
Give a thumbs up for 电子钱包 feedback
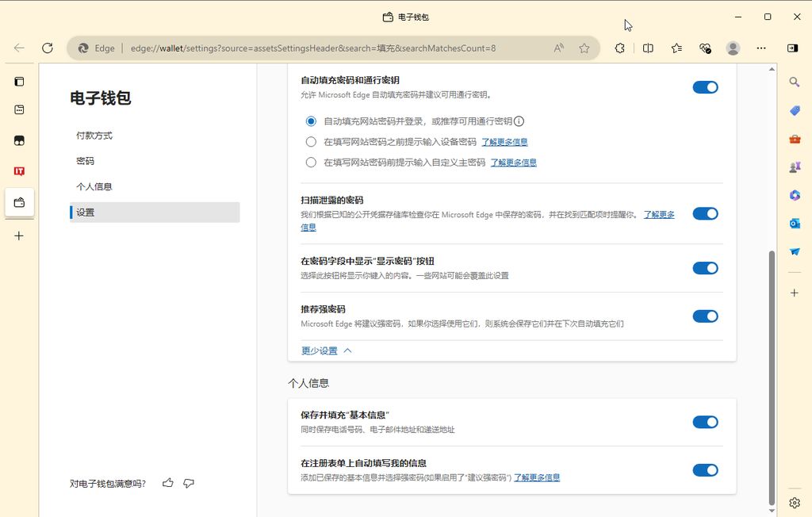tap(167, 482)
